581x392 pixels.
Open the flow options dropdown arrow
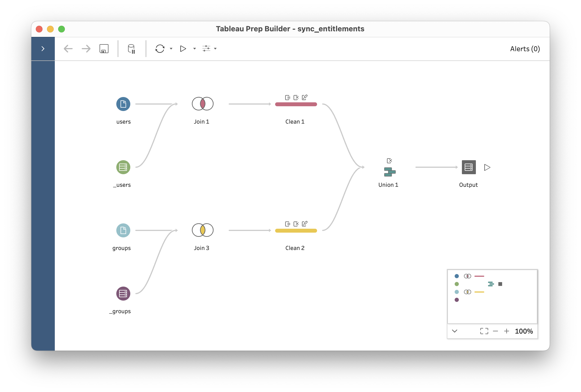[215, 49]
